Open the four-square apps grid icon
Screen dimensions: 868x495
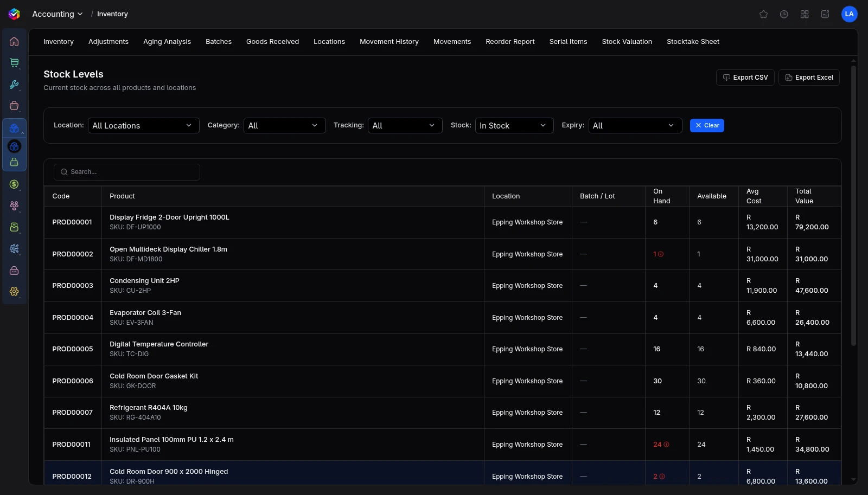tap(805, 14)
